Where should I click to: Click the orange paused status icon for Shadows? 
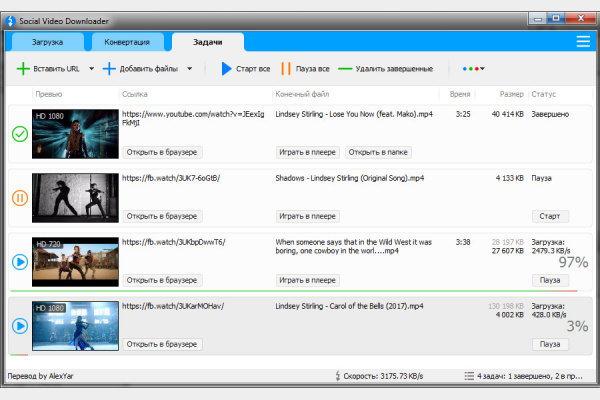tap(19, 198)
